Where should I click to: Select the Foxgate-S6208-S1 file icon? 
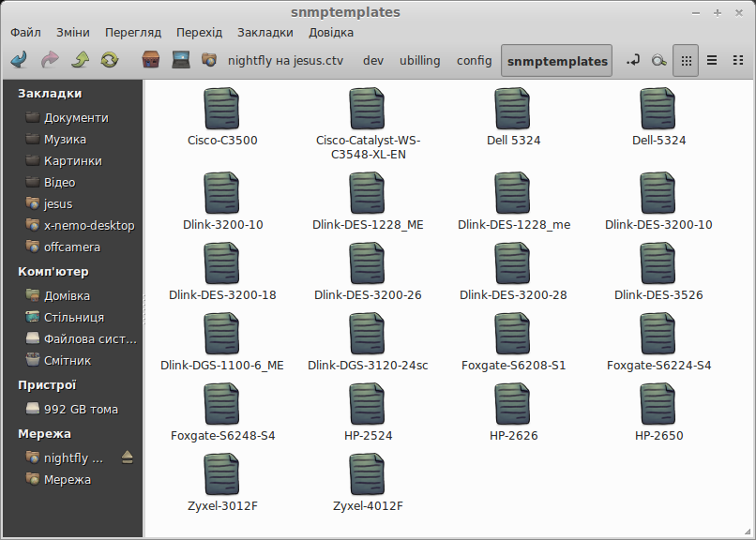point(512,334)
